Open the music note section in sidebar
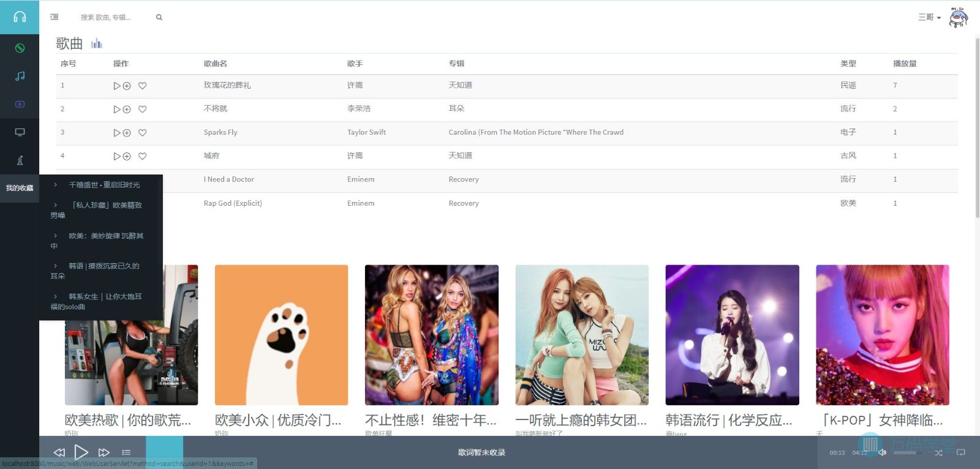 coord(20,76)
